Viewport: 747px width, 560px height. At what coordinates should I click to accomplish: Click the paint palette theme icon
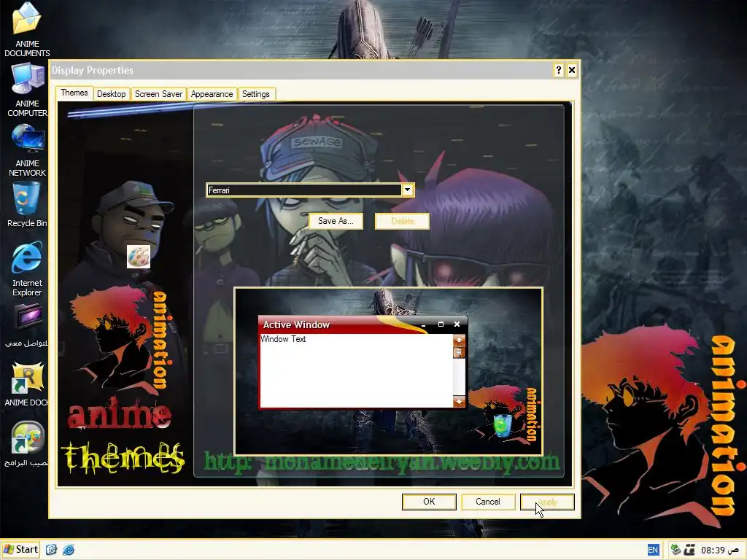pyautogui.click(x=139, y=257)
